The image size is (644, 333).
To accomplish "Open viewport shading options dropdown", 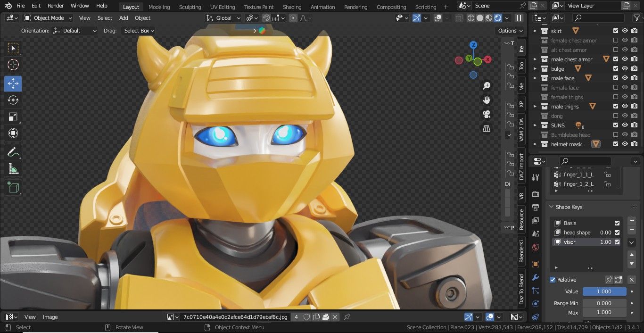I will pos(507,18).
